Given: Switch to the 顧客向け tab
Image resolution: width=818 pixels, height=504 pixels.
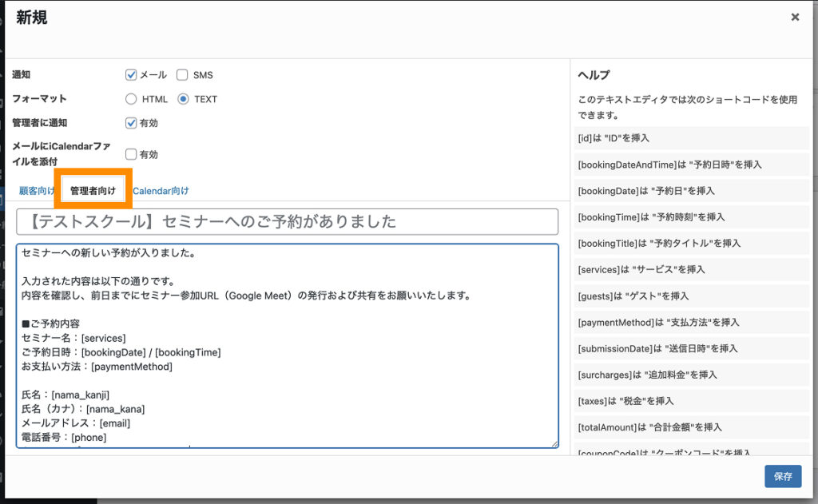Looking at the screenshot, I should click(x=37, y=191).
